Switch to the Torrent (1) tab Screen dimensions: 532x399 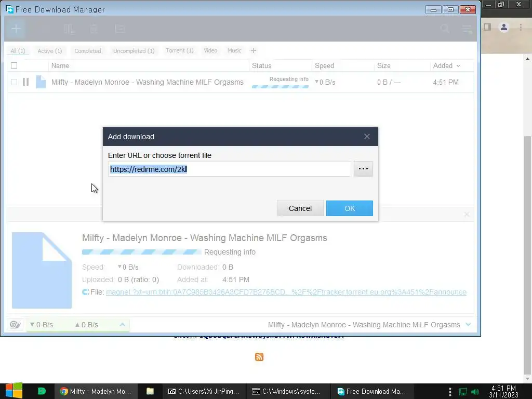(x=179, y=50)
